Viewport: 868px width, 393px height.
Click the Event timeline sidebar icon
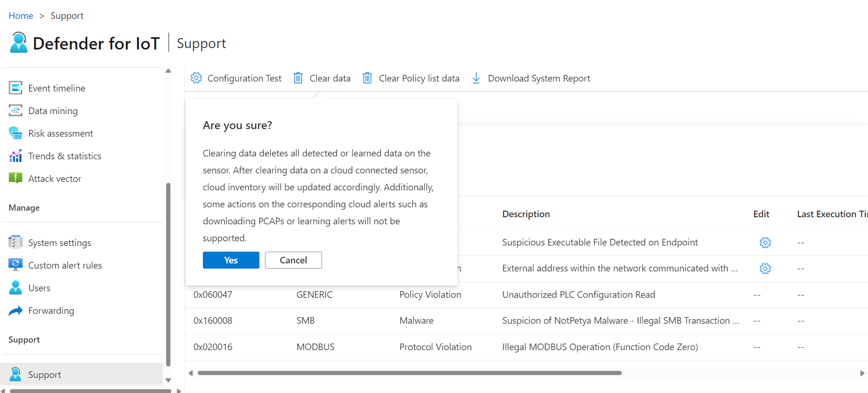point(16,88)
